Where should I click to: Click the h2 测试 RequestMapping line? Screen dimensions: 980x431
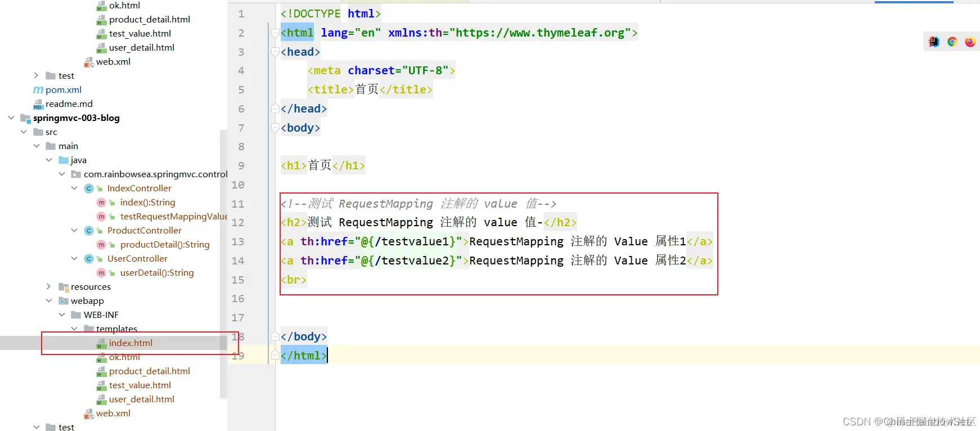pyautogui.click(x=429, y=222)
